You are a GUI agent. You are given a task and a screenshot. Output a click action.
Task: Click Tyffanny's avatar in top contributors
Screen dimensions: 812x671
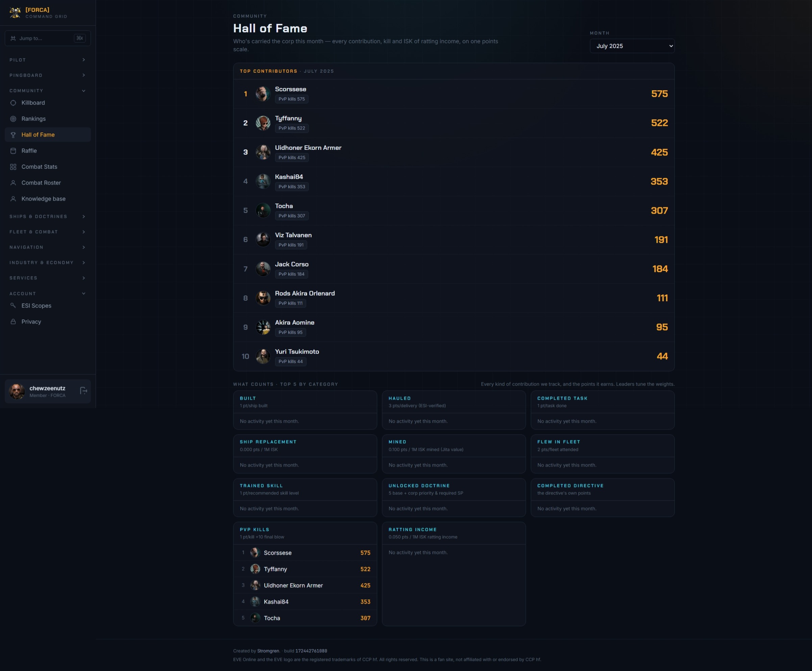pyautogui.click(x=263, y=123)
